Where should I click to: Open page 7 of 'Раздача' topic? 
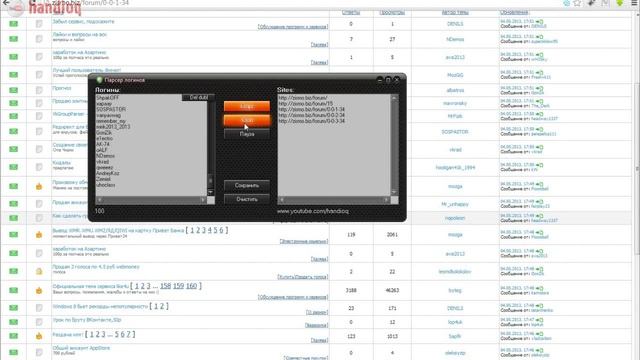[x=128, y=334]
